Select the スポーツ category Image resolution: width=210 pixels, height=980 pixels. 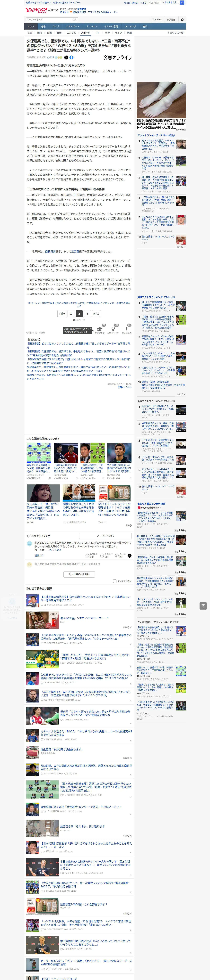click(x=86, y=33)
